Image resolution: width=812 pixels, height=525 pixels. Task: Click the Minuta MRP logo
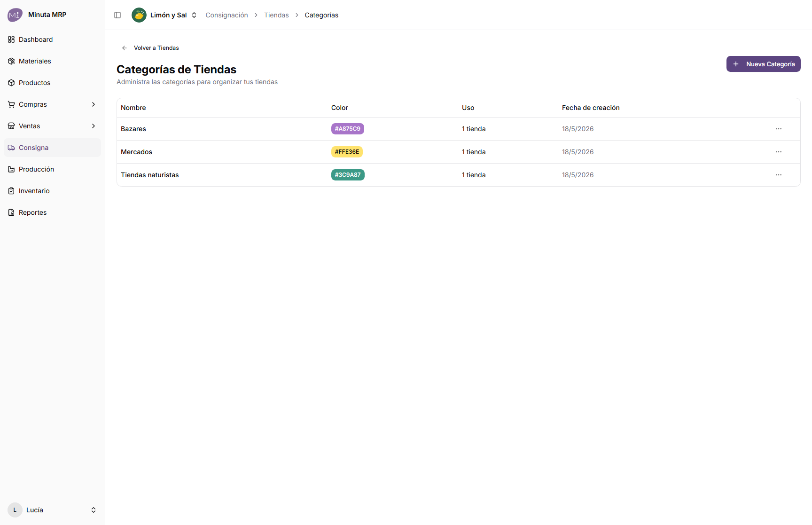coord(15,15)
